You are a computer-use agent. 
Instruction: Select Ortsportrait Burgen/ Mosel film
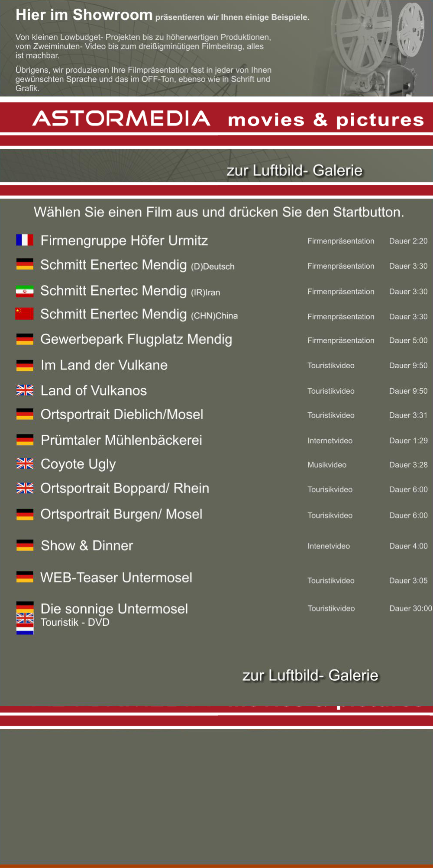[x=121, y=514]
